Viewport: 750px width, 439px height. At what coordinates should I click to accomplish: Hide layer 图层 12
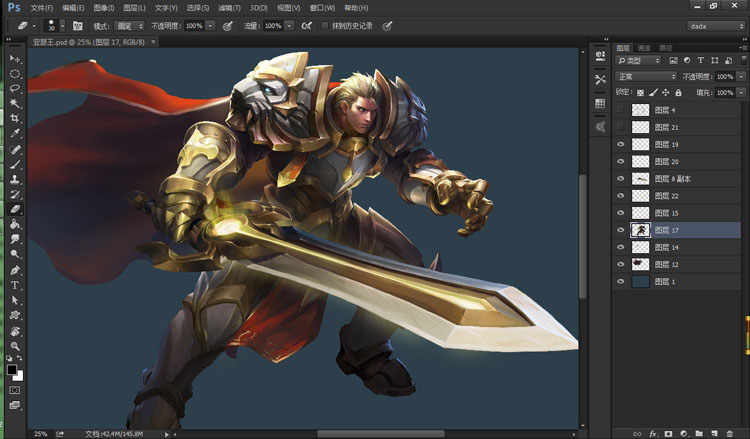(x=620, y=264)
